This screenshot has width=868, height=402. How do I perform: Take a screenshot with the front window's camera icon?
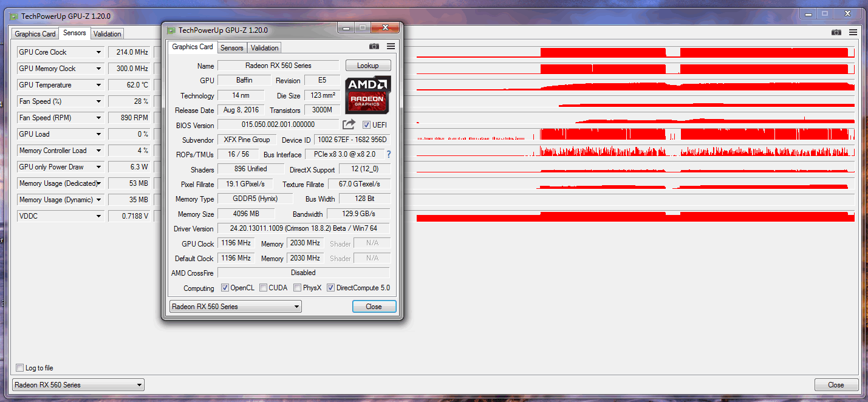374,46
